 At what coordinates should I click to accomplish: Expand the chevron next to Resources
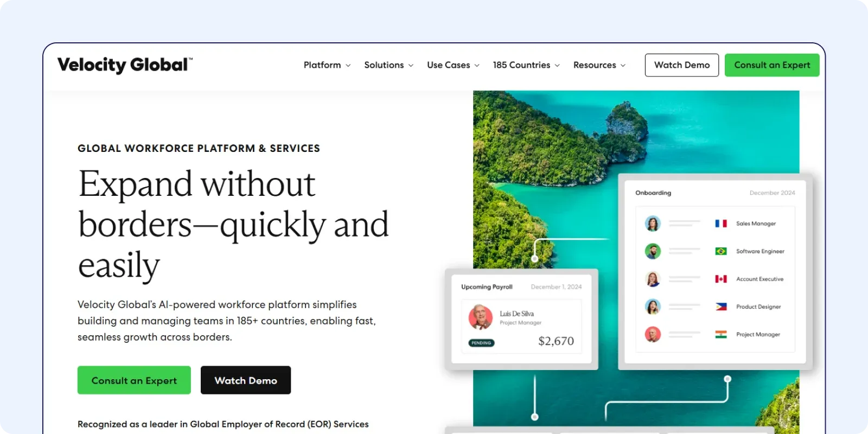point(623,66)
